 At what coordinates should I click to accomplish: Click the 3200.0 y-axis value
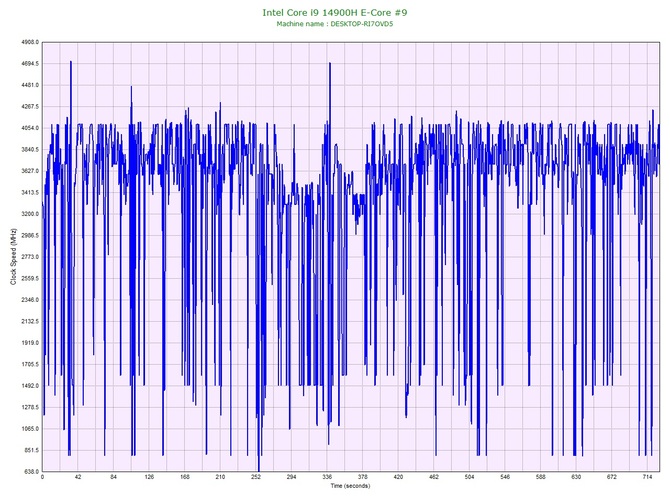click(x=30, y=214)
